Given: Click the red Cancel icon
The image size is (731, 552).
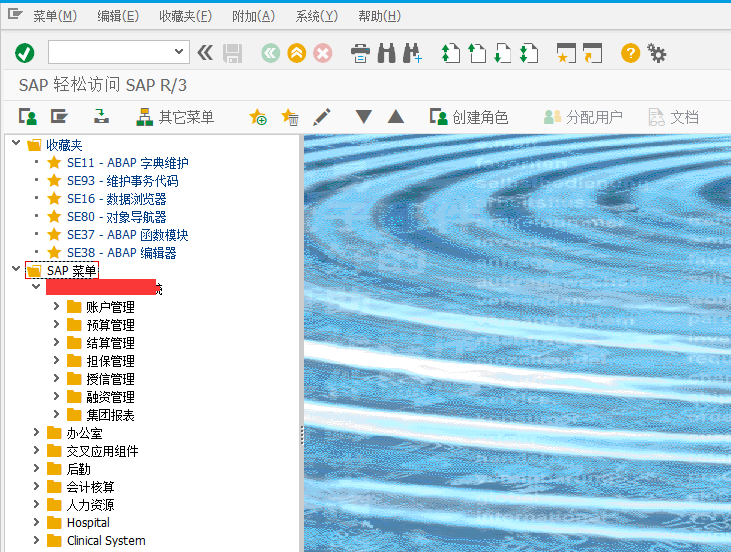Looking at the screenshot, I should tap(323, 53).
